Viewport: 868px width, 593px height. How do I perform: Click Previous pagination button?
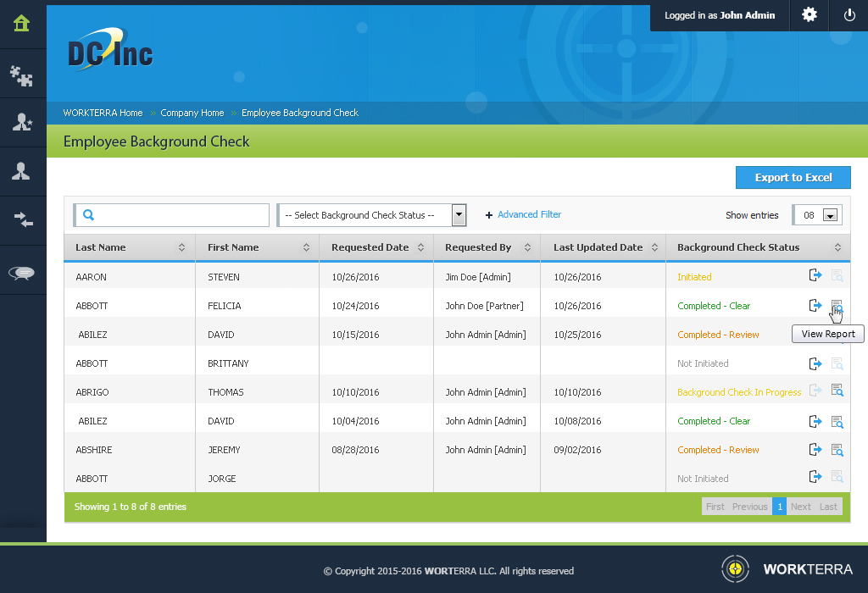(749, 507)
